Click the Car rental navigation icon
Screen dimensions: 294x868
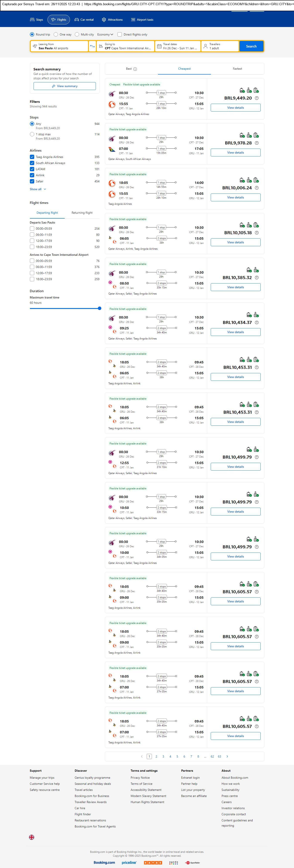tap(77, 20)
